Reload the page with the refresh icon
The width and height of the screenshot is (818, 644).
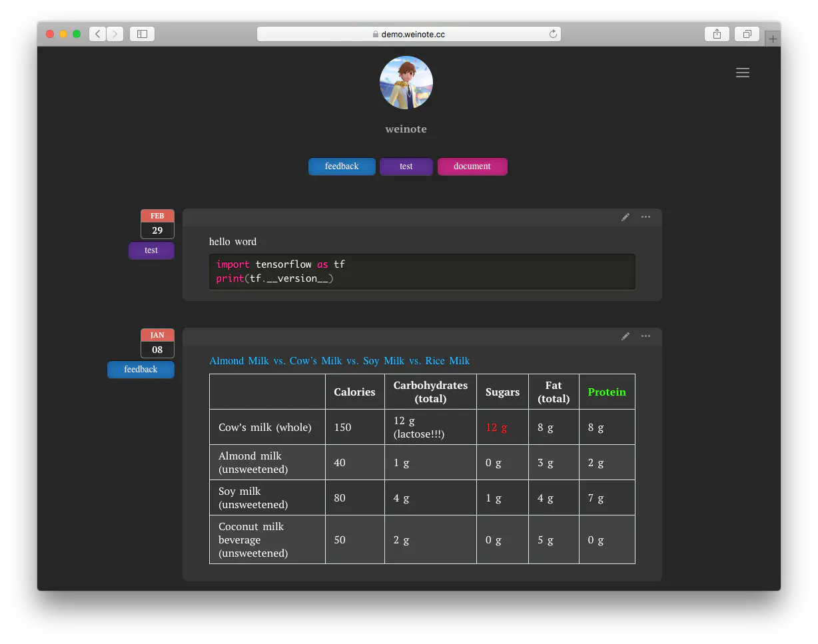tap(553, 34)
